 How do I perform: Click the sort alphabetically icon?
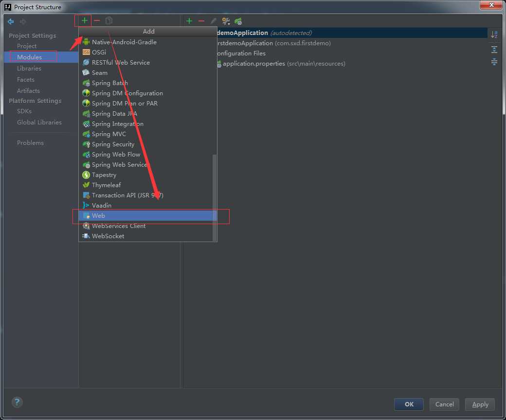click(x=494, y=35)
